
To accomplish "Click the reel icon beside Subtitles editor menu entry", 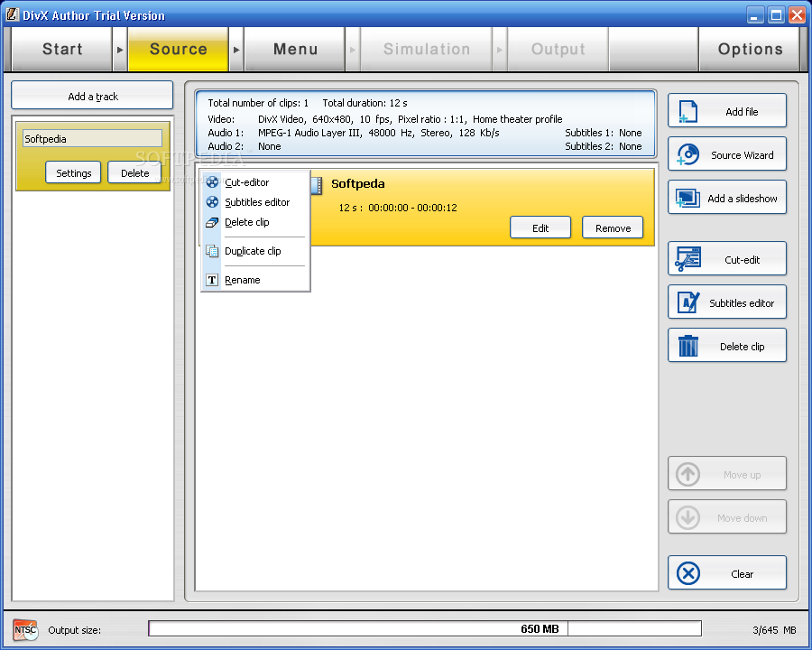I will (212, 201).
